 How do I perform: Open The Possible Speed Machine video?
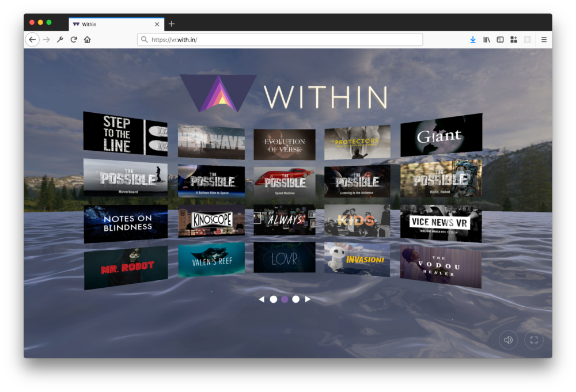click(285, 182)
